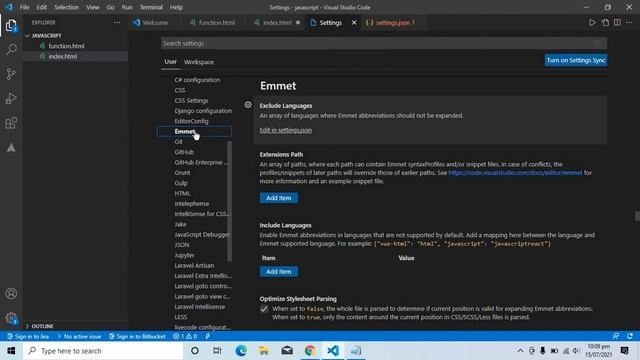Split the editor to the right
640x360 pixels.
pos(618,22)
